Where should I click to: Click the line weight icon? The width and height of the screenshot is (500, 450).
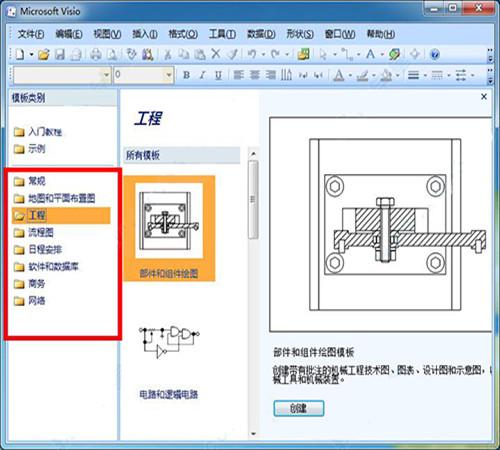[x=414, y=75]
